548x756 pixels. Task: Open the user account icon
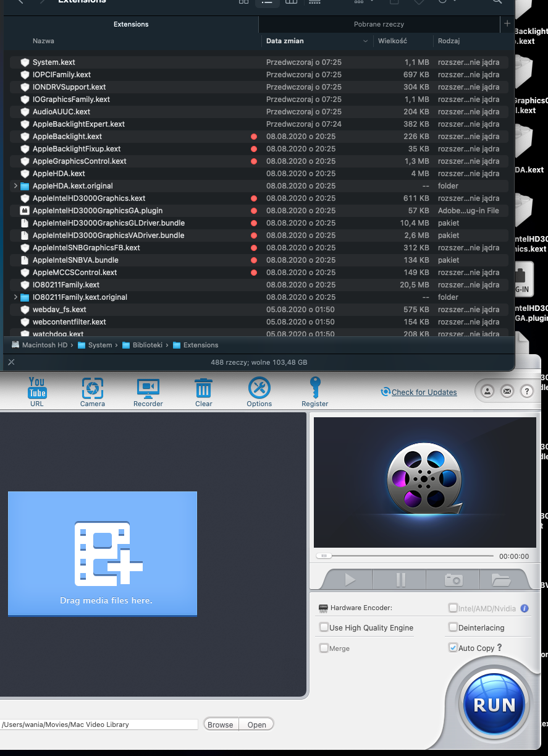[487, 391]
